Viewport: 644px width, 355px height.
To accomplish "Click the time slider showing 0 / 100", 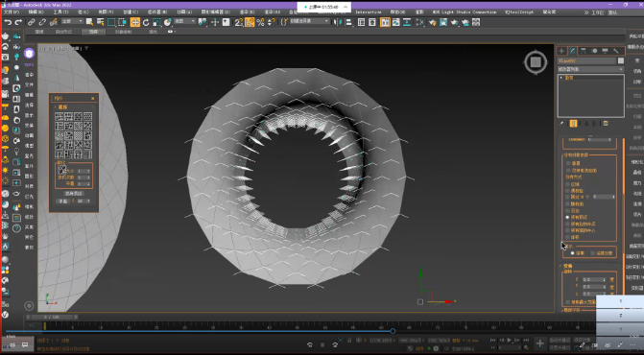I will point(52,318).
